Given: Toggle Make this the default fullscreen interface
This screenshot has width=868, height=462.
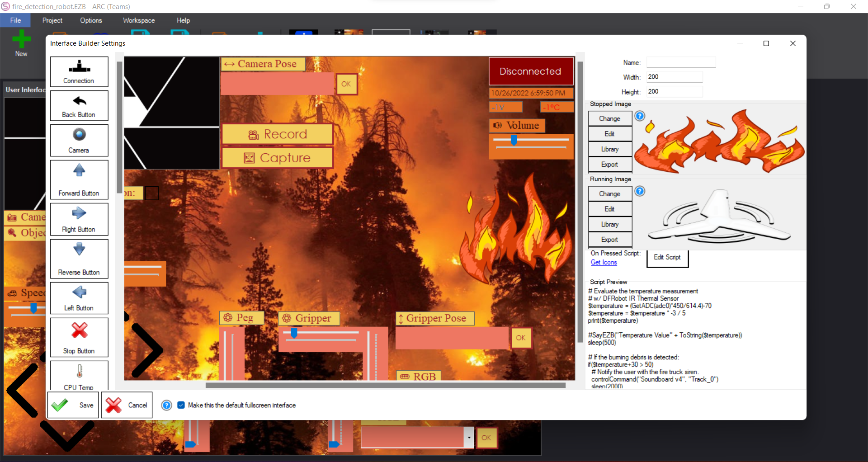Looking at the screenshot, I should click(181, 405).
